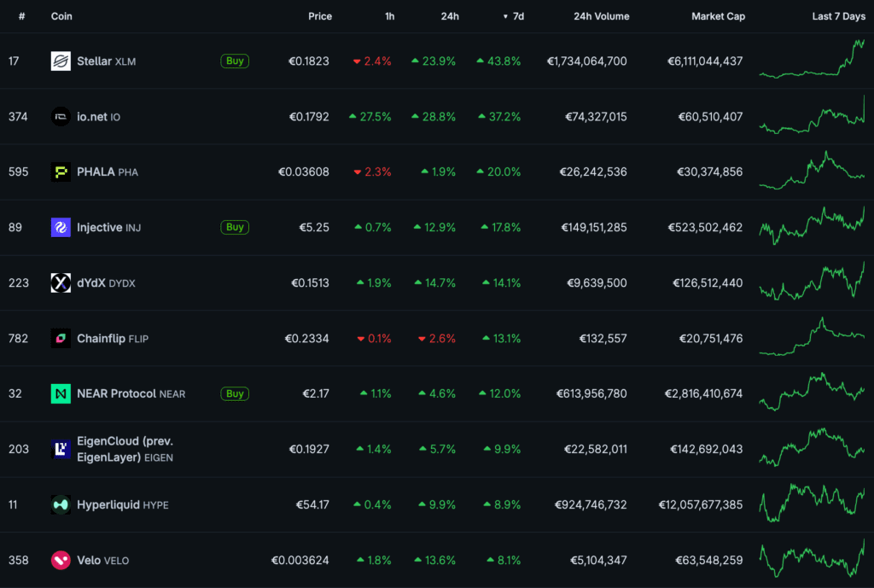874x588 pixels.
Task: Sort by the 1h column header
Action: click(x=389, y=16)
